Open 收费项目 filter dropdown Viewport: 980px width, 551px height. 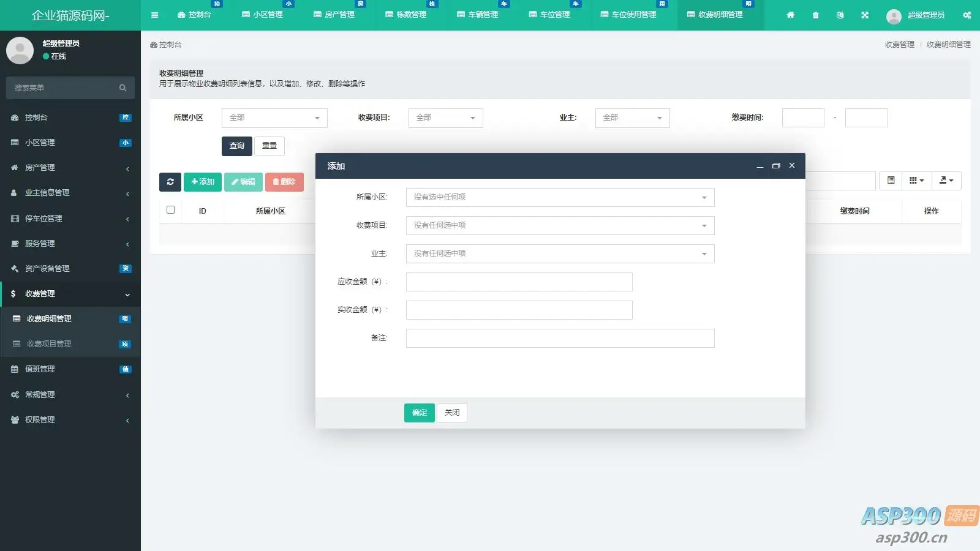click(445, 118)
